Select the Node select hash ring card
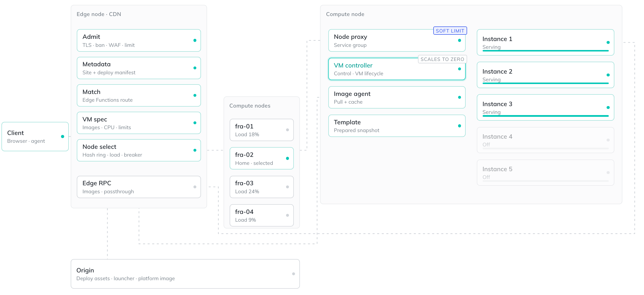Viewport: 644px width, 295px height. coord(139,150)
